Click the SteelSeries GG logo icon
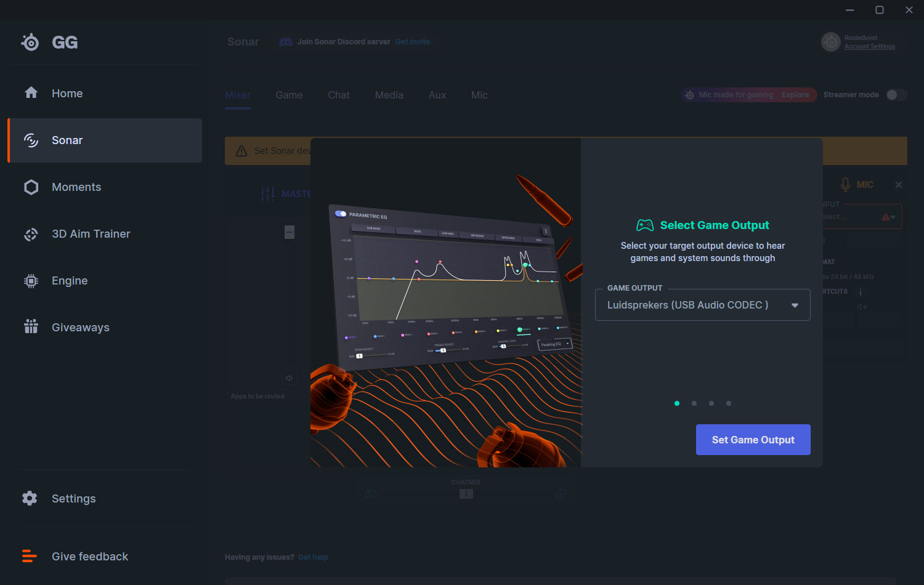The image size is (924, 585). (x=30, y=42)
